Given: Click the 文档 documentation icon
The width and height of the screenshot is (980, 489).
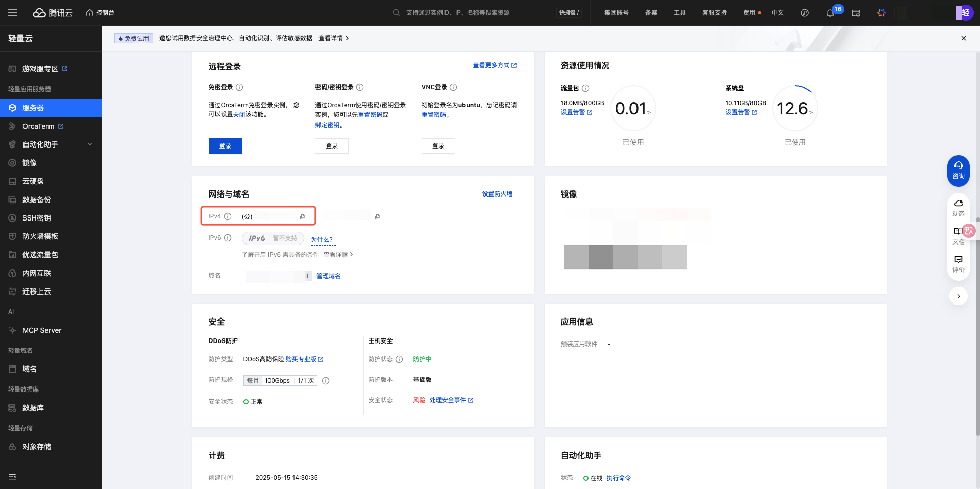Looking at the screenshot, I should tap(958, 235).
